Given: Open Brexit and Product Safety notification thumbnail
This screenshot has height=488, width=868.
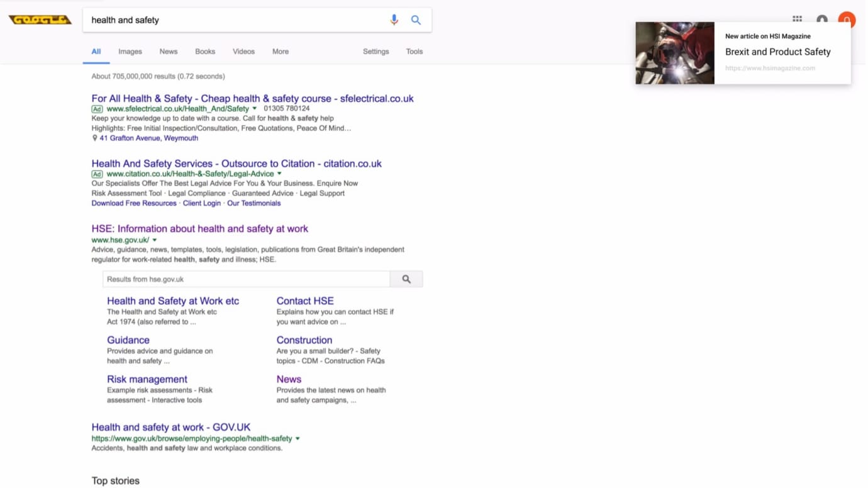Looking at the screenshot, I should point(675,53).
